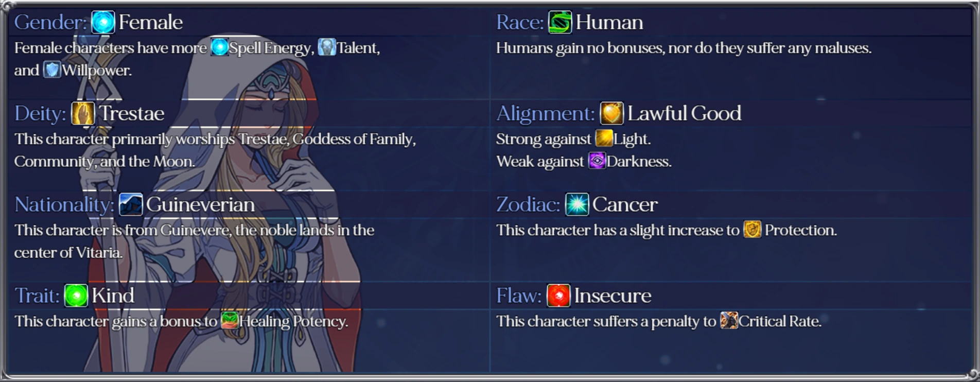
Task: Click the Nationality label heading
Action: [x=64, y=204]
